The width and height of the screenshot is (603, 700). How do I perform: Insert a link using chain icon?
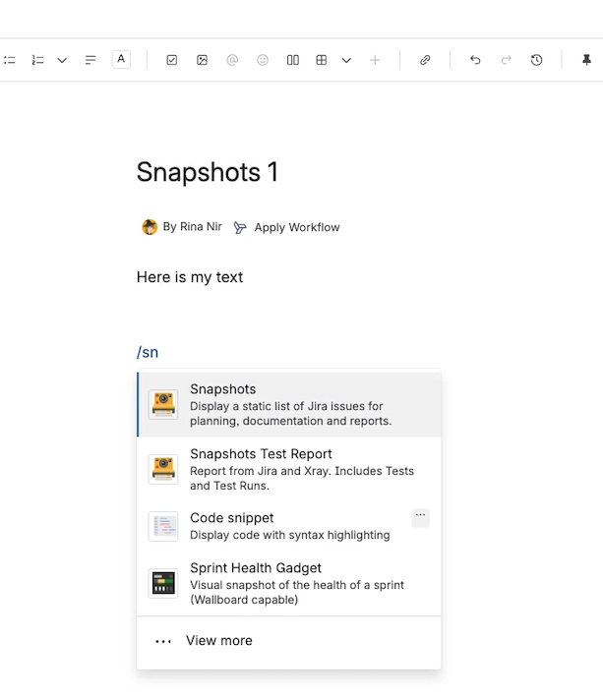pos(425,60)
